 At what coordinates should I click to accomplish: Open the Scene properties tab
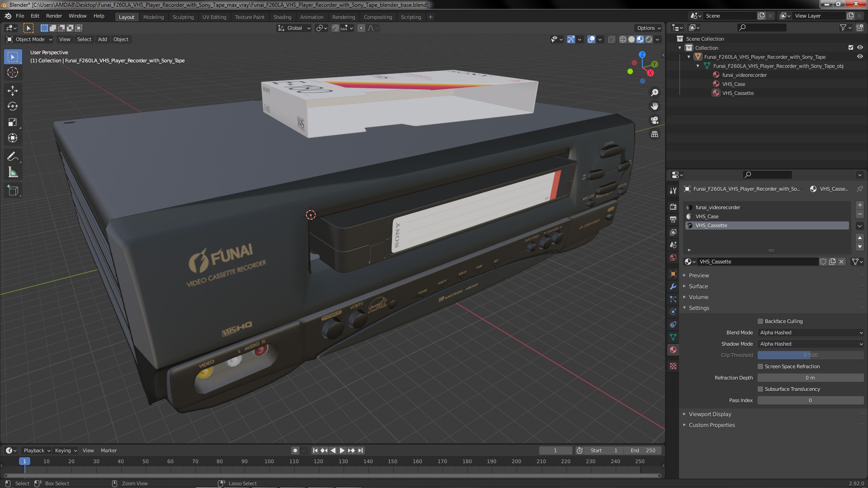[673, 244]
